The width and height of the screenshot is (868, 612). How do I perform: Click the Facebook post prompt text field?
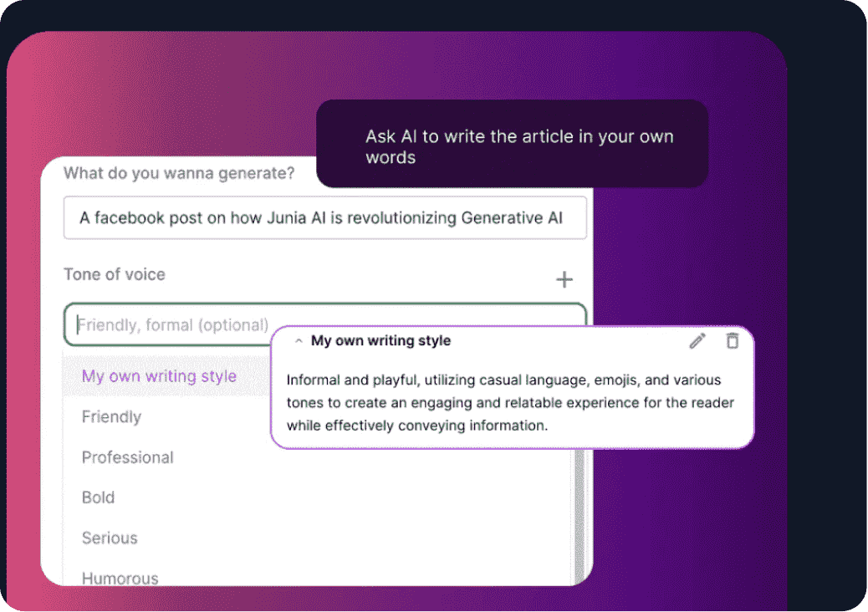pyautogui.click(x=325, y=217)
